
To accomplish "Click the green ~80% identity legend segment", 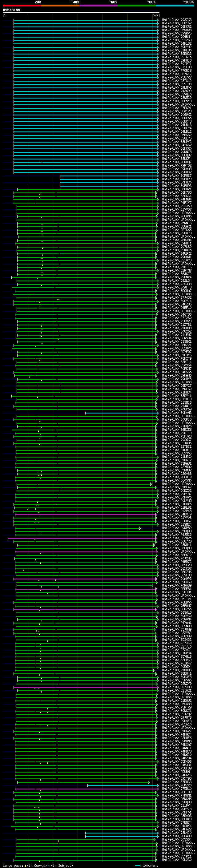I will tap(136, 6).
